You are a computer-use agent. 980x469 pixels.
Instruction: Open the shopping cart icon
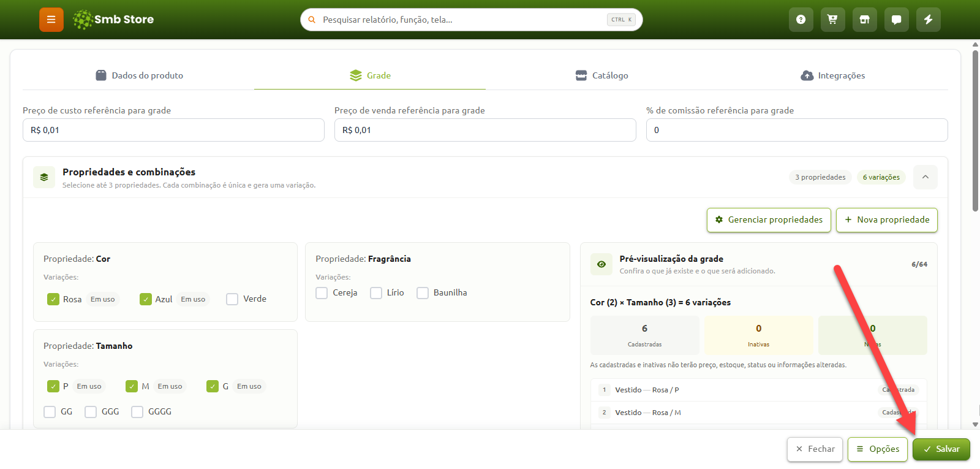832,20
